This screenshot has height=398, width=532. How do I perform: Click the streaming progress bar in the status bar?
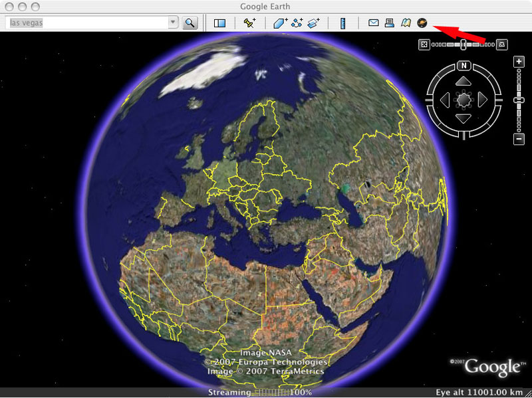[x=273, y=393]
